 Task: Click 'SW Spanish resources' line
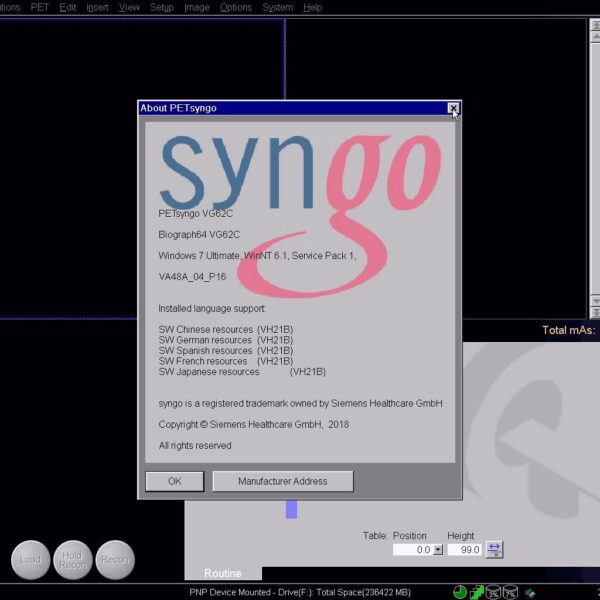click(x=226, y=351)
